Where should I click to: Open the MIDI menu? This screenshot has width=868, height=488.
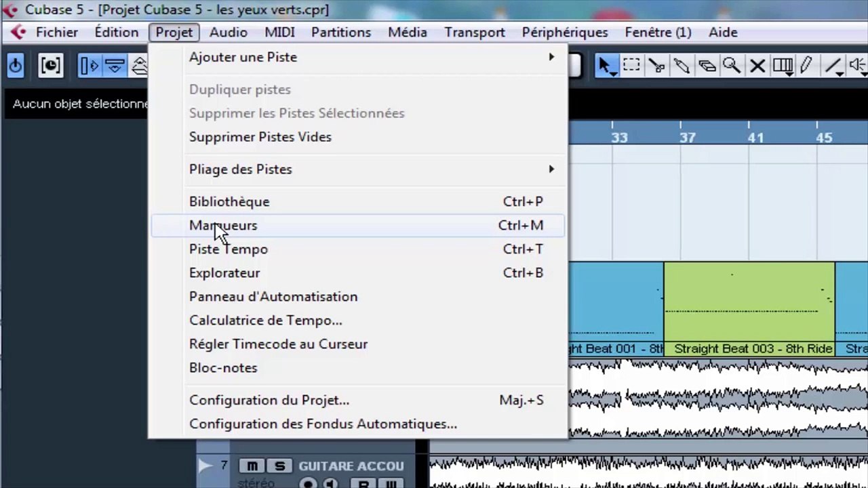(x=279, y=32)
